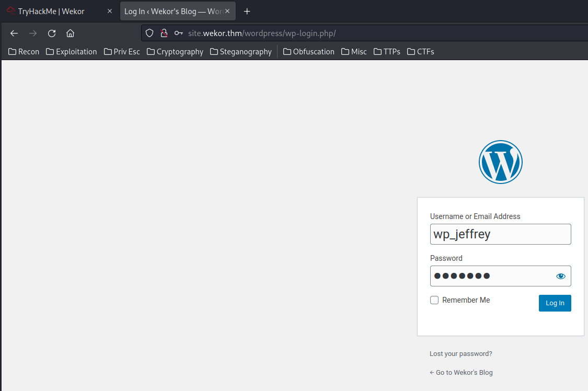Expand the TTPs bookmarks folder
This screenshot has height=391, width=588.
tap(387, 52)
